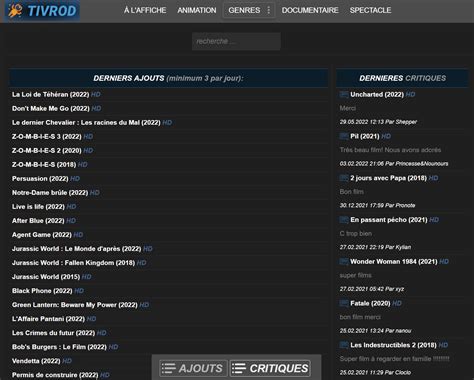Click the review text 'C trop bien'

coord(356,233)
